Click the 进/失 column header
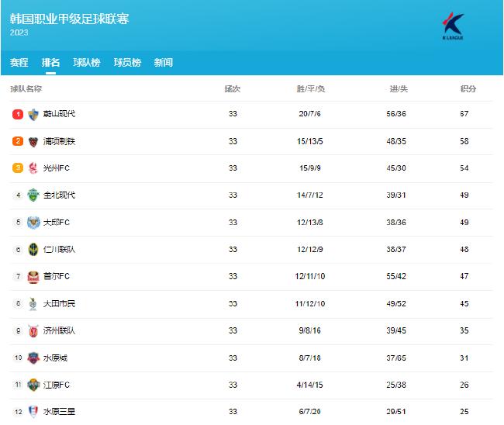504x425 pixels. click(x=399, y=88)
